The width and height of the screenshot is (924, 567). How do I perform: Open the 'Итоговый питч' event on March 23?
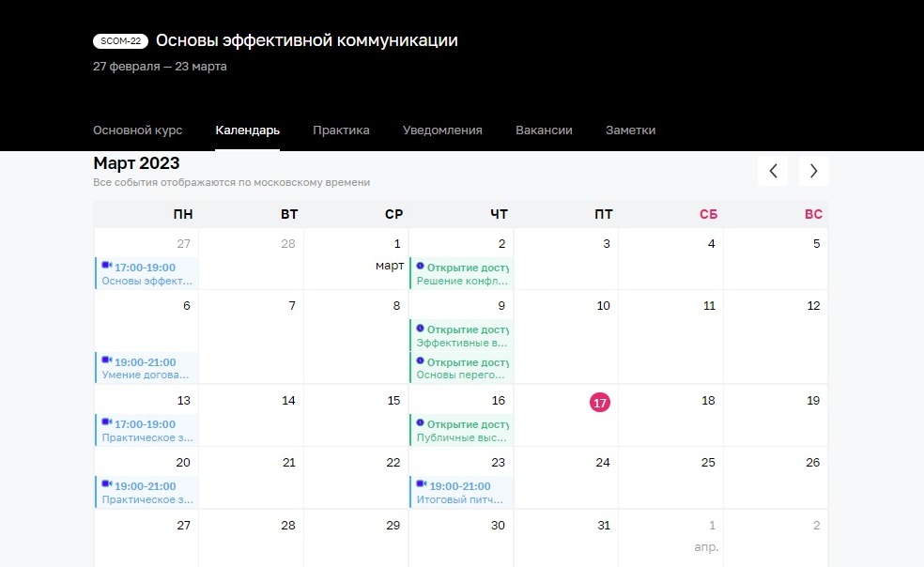pyautogui.click(x=461, y=498)
